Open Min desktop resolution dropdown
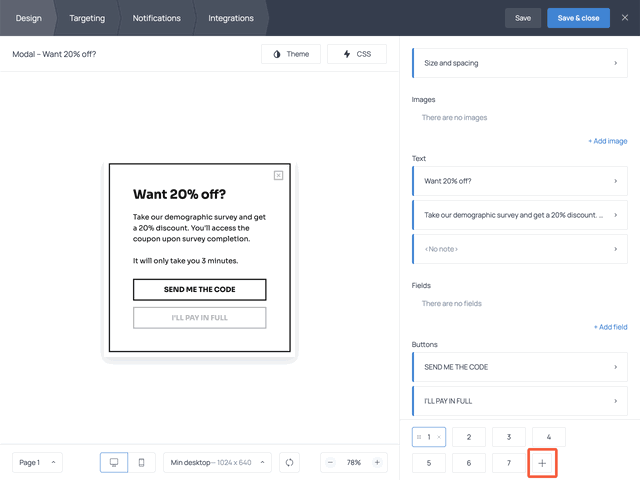The height and width of the screenshot is (480, 640). (x=218, y=462)
